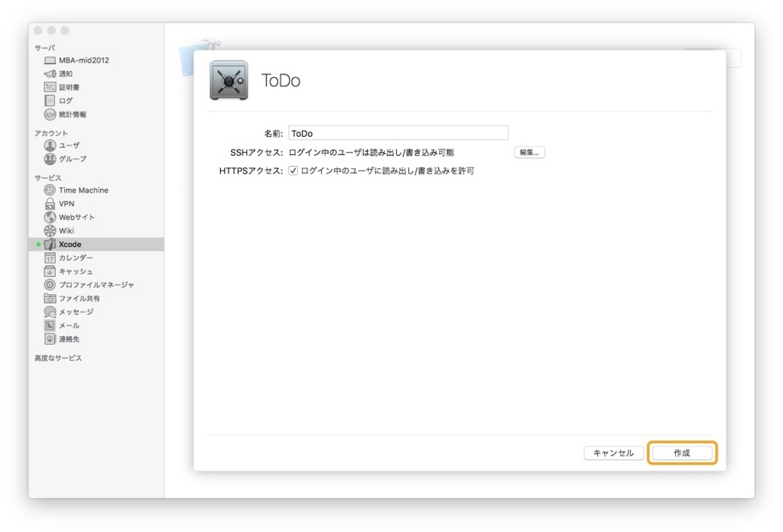
Task: Expand 高度なサービス section header
Action: 58,358
